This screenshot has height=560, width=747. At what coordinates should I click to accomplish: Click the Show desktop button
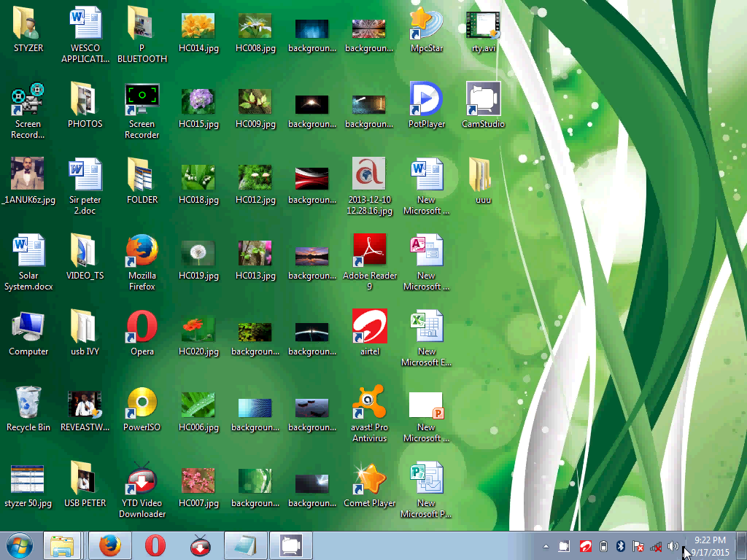(x=742, y=545)
